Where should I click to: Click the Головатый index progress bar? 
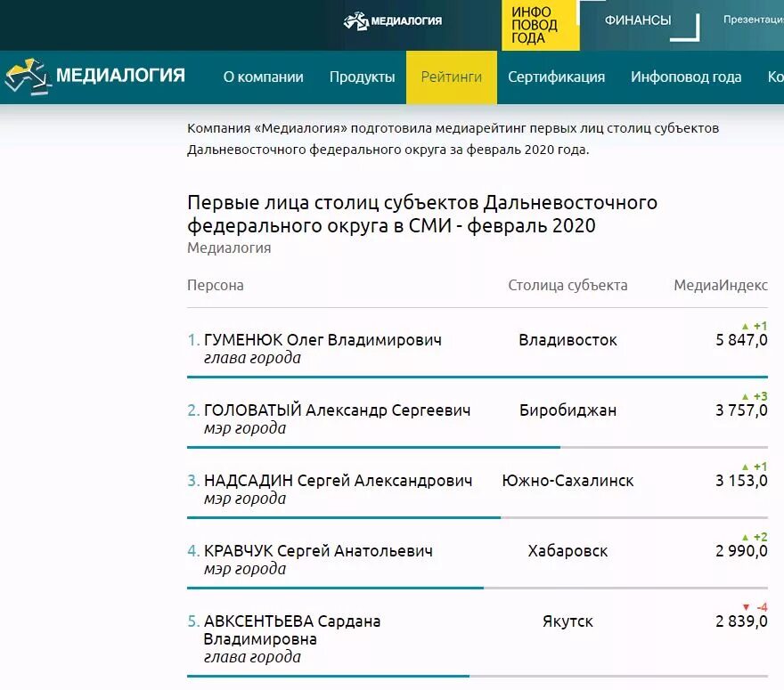[478, 447]
